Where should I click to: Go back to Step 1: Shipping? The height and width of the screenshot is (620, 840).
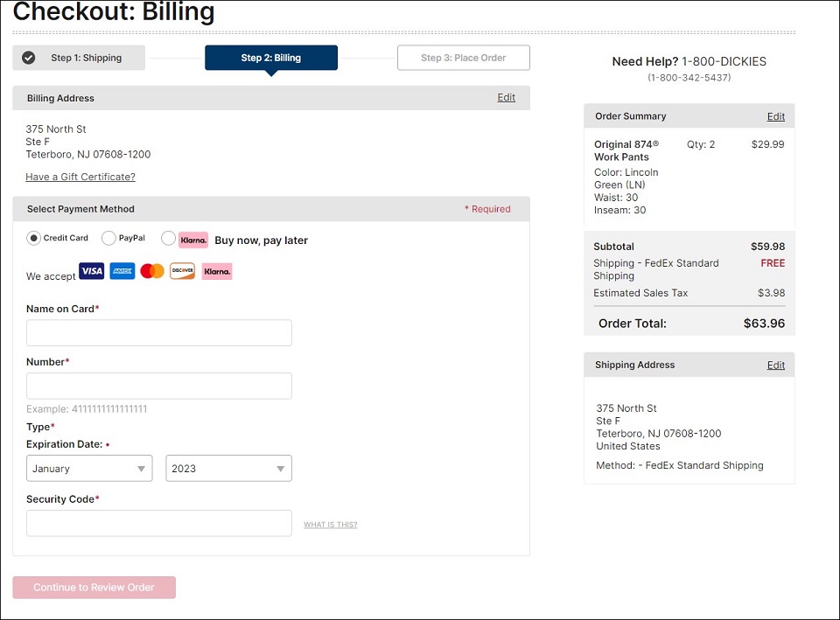[79, 58]
